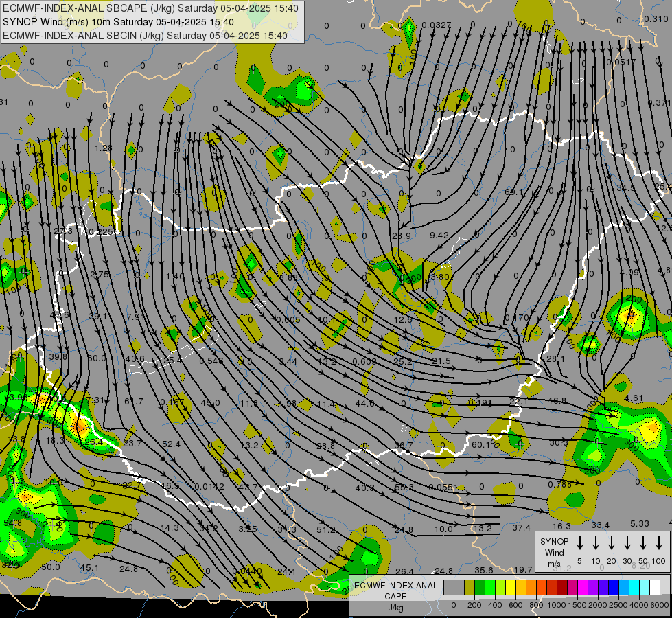The image size is (672, 618).
Task: Click the map value 60.1
Action: [x=480, y=445]
